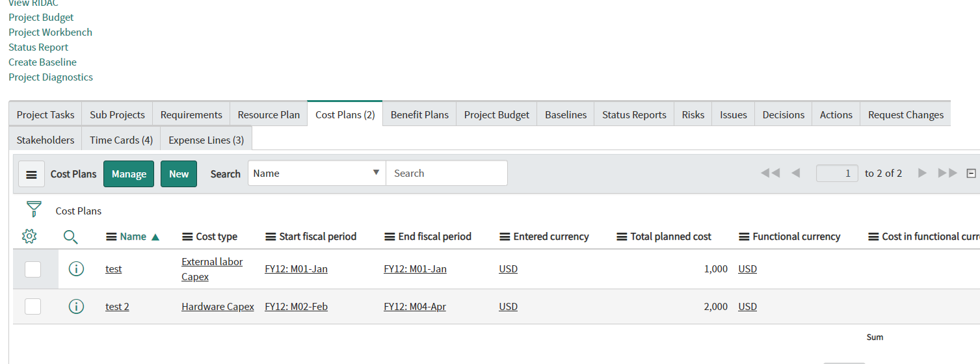Switch to Baselines tab

[566, 115]
